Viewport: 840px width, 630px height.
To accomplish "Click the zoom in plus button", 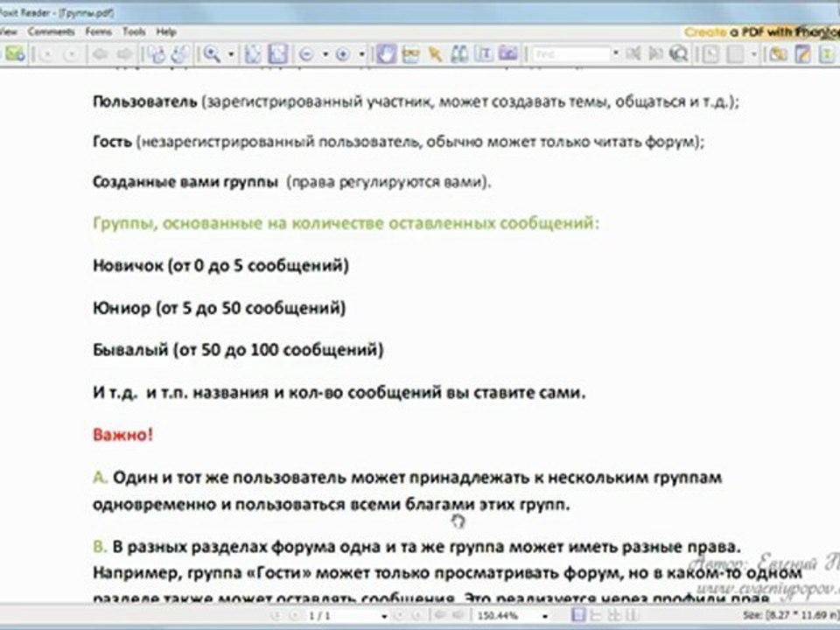I will [x=343, y=54].
